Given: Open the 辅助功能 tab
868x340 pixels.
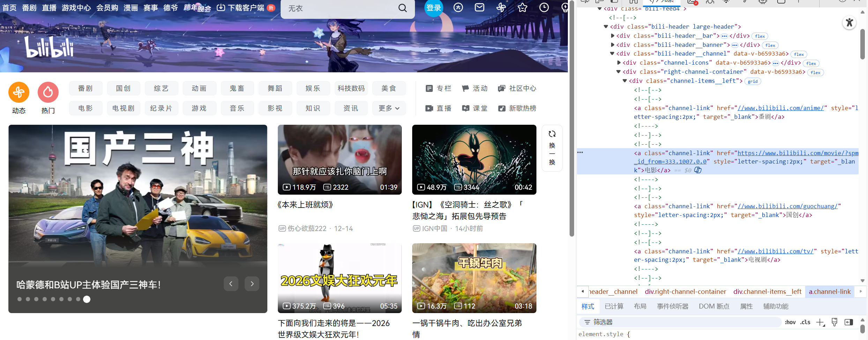Looking at the screenshot, I should pyautogui.click(x=776, y=306).
